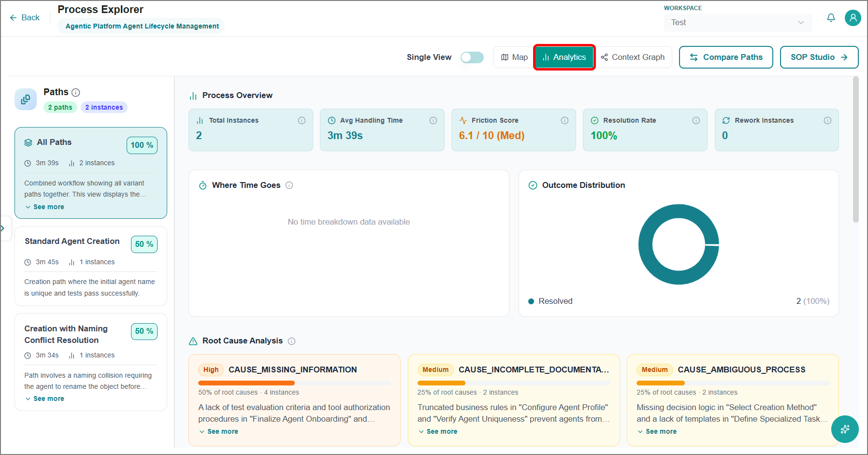Click the 2 paths badge
The width and height of the screenshot is (868, 455).
60,107
